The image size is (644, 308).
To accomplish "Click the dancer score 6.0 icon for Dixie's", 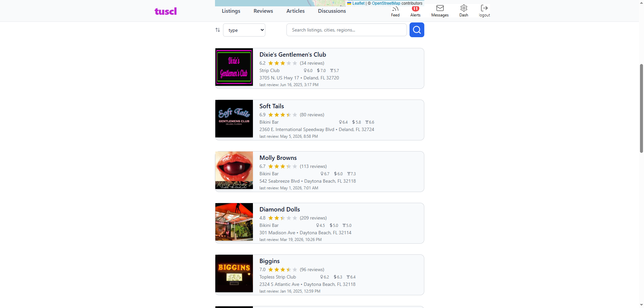I will pyautogui.click(x=308, y=71).
